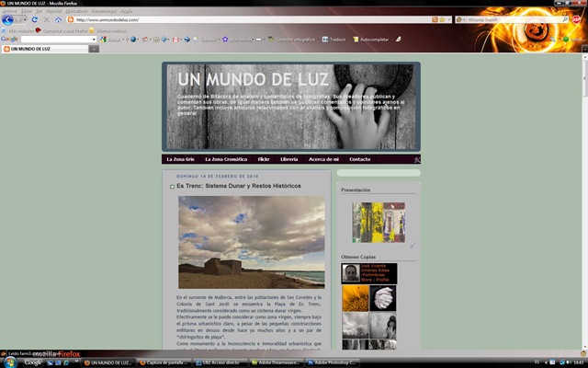Screen dimensions: 588x368
Task: Open the Google toolbar search box dropdown
Action: pyautogui.click(x=94, y=40)
